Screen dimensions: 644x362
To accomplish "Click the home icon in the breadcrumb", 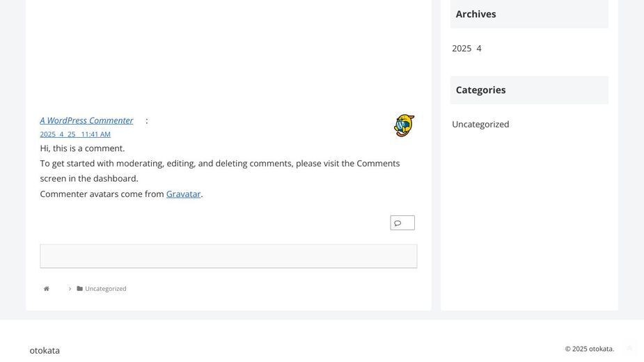I will pos(47,289).
